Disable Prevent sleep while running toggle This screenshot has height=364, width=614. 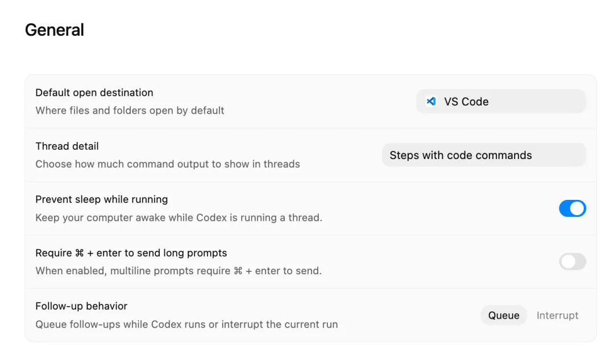(x=572, y=208)
